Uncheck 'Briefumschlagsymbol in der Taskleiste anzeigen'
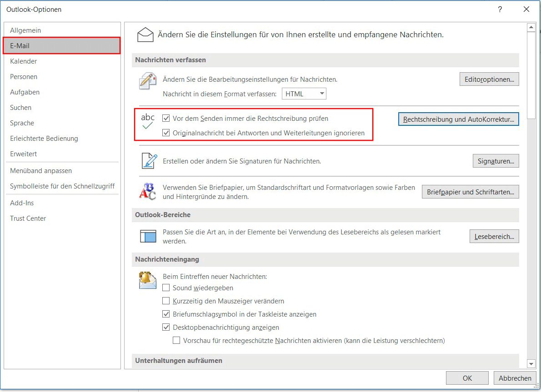The width and height of the screenshot is (541, 392). point(166,314)
